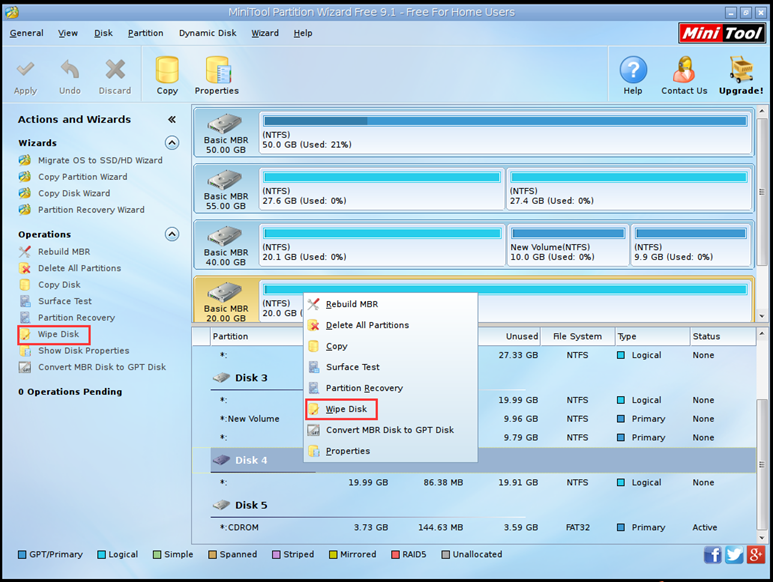The width and height of the screenshot is (773, 583).
Task: Select Disk 5 row in partition list
Action: [x=473, y=505]
